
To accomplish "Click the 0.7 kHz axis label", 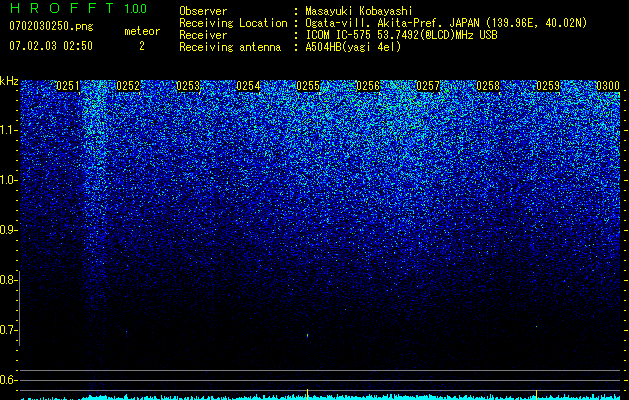I will click(8, 330).
